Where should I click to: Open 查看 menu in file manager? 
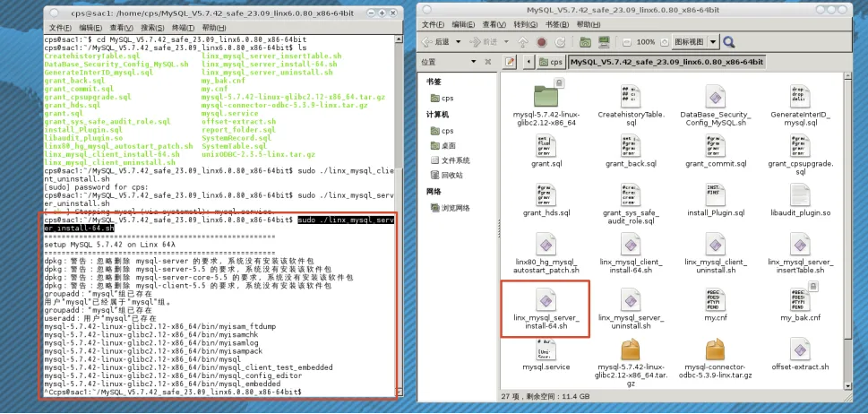[494, 24]
